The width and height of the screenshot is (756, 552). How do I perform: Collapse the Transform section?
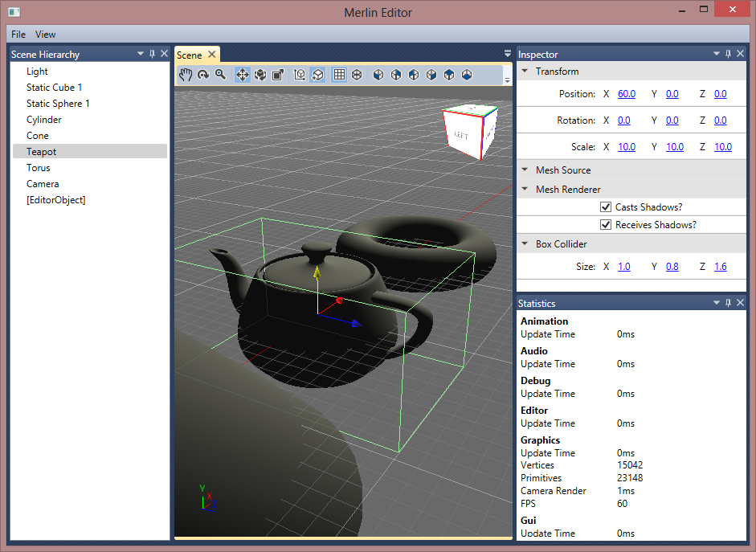(525, 71)
